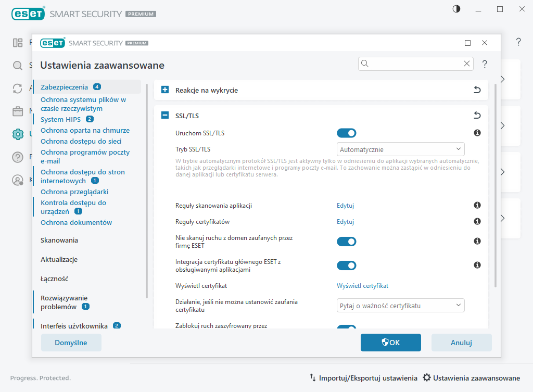Click the info icon beside Uruchom SSL/TLS
This screenshot has width=533, height=392.
[x=477, y=133]
